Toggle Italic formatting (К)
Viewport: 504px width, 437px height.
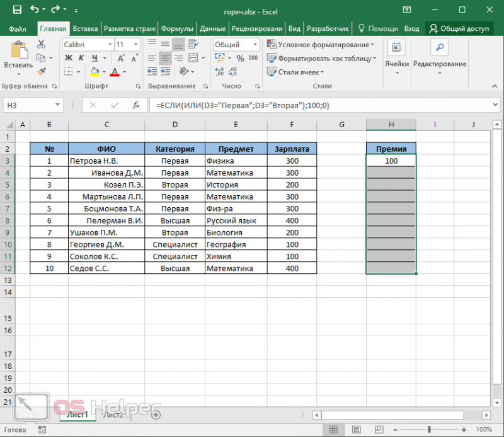pyautogui.click(x=81, y=58)
